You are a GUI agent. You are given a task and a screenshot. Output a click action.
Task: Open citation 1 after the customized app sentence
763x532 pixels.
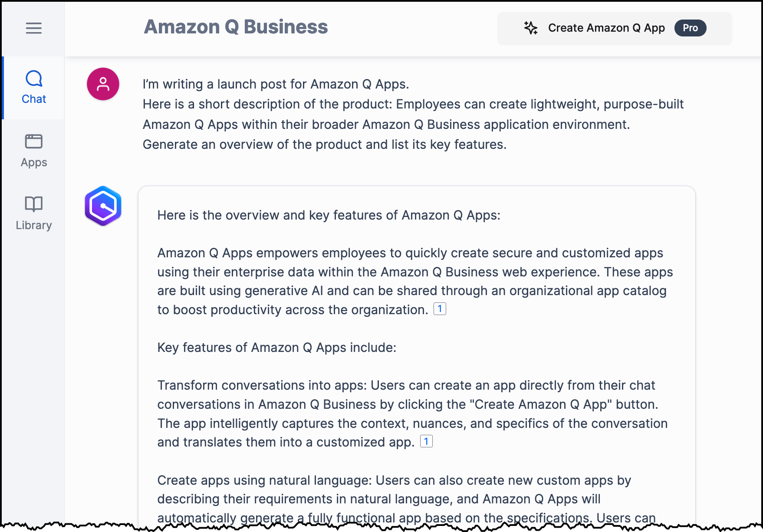427,441
